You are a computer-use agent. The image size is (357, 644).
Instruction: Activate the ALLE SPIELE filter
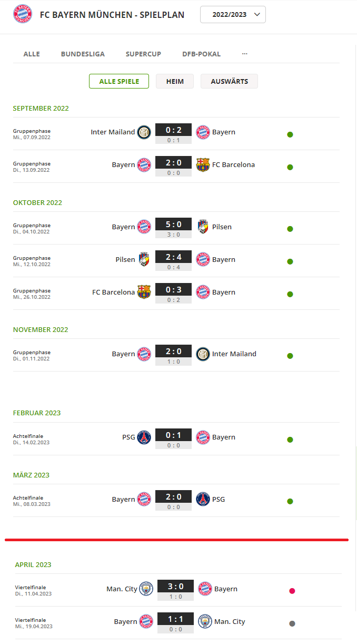point(119,81)
